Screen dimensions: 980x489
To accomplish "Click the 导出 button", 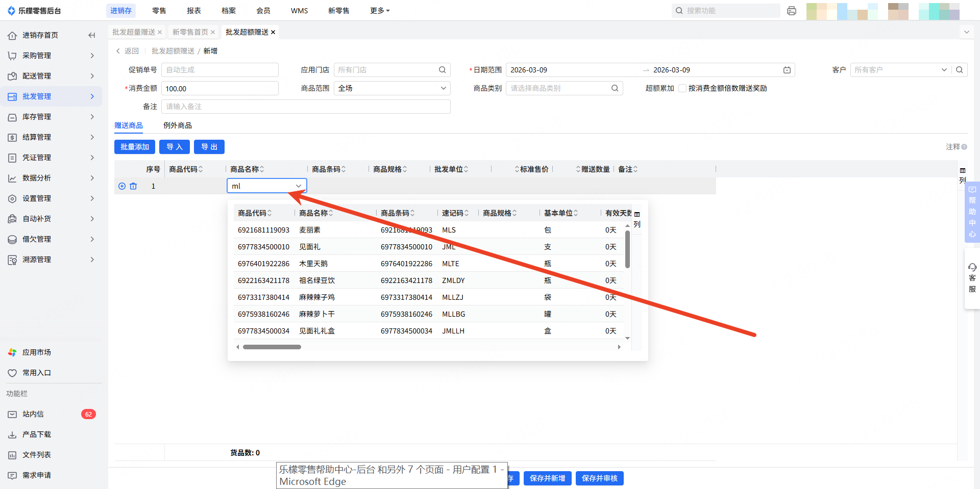I will click(x=209, y=147).
